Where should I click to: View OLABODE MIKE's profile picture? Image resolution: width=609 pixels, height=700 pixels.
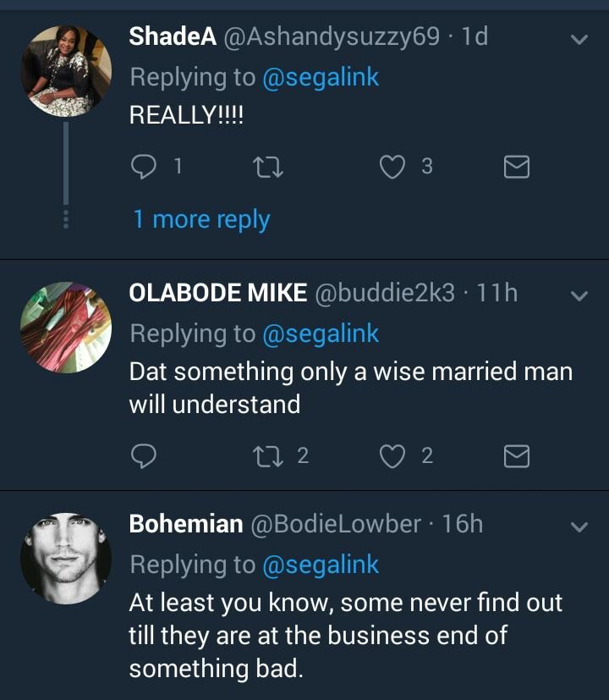65,327
